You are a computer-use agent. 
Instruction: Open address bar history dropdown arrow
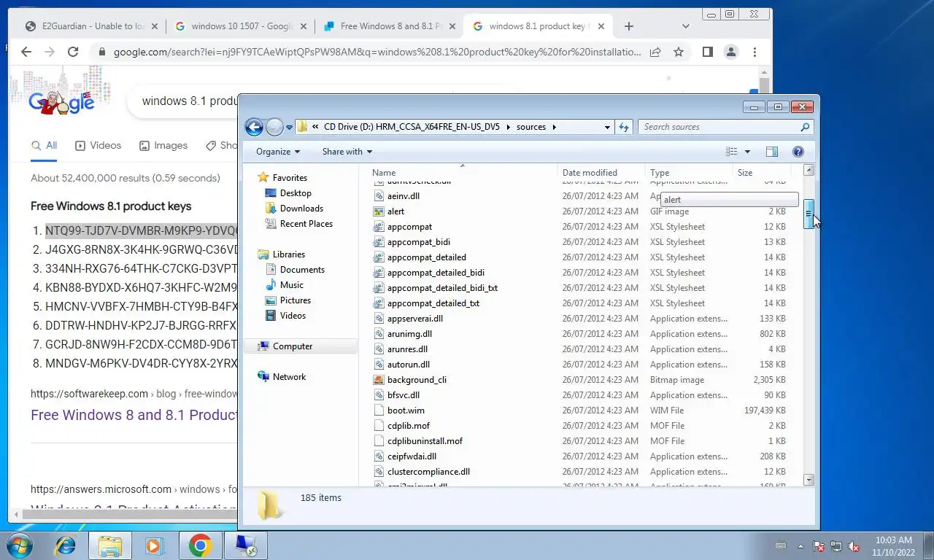pyautogui.click(x=607, y=127)
